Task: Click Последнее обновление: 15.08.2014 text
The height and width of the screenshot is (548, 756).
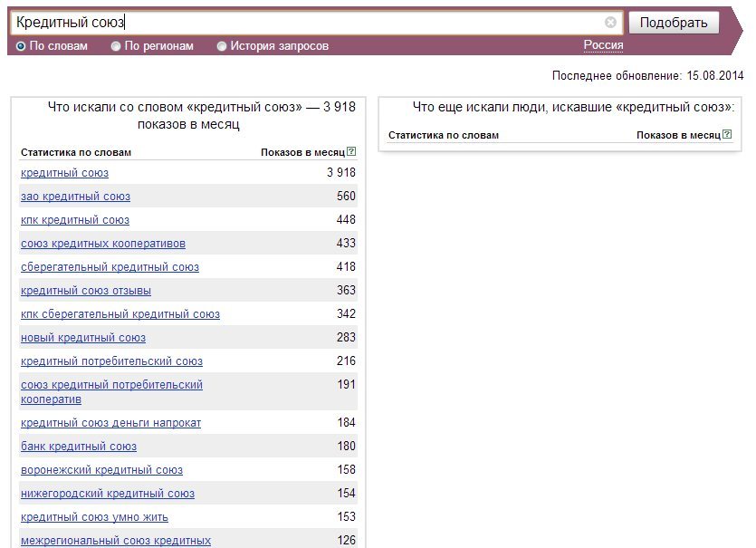Action: [x=647, y=76]
